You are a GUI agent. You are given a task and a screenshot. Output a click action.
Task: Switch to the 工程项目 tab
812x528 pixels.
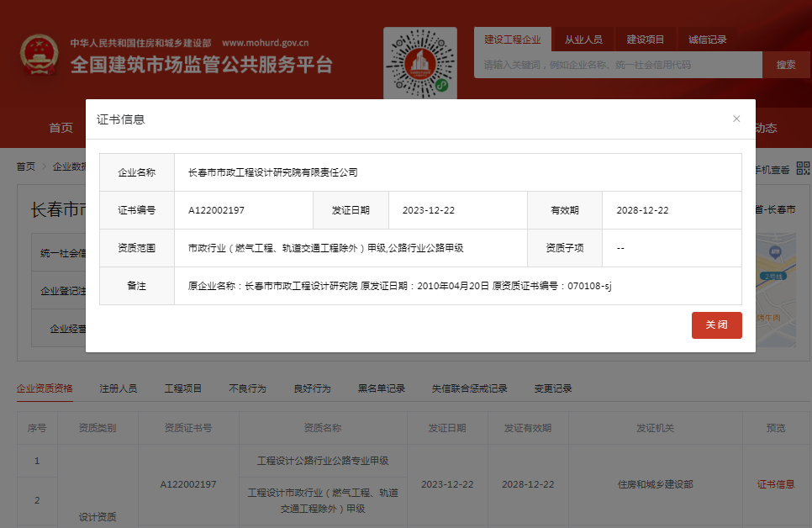click(183, 388)
